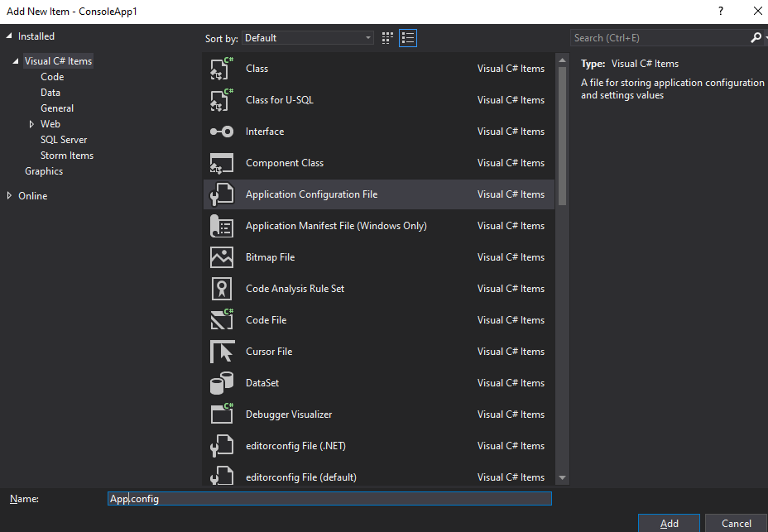
Task: Select the Class template icon
Action: pos(222,69)
